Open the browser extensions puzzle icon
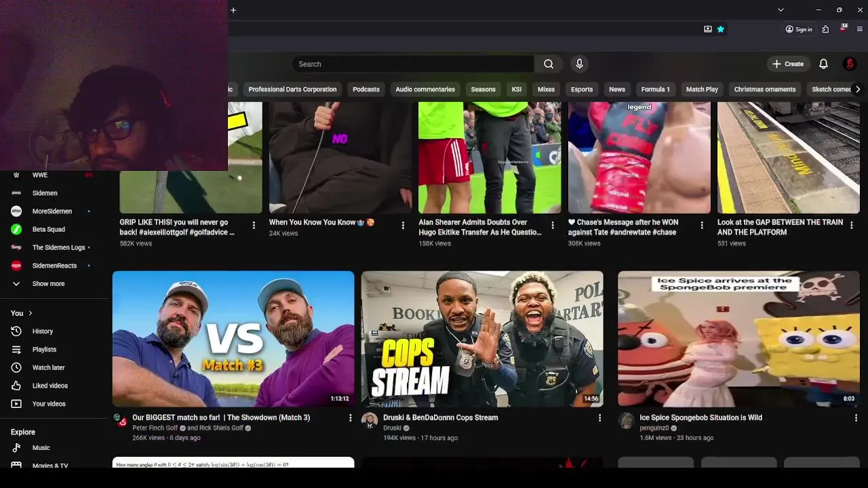 click(x=825, y=29)
